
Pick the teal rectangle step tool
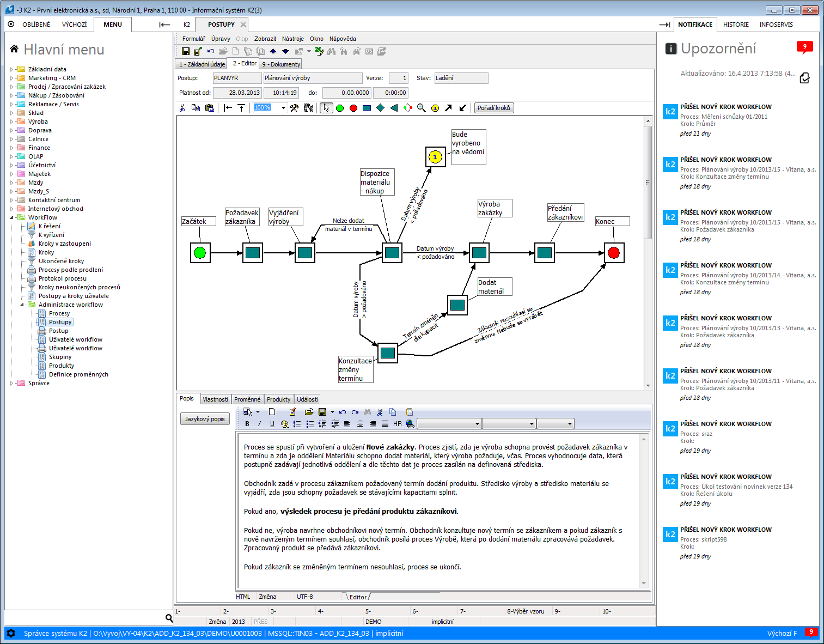[x=367, y=108]
